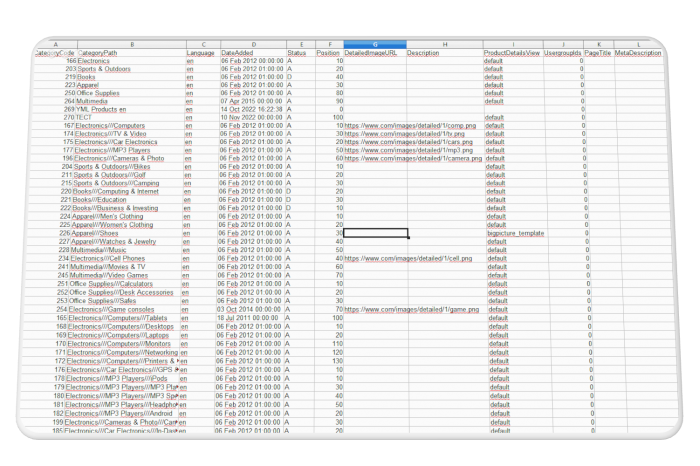Select column H header

445,44
